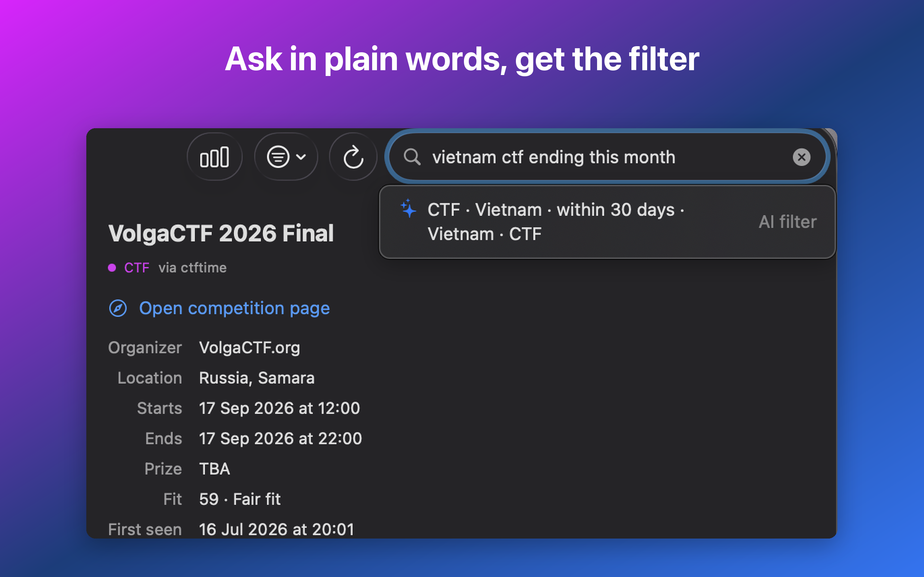This screenshot has height=577, width=924.
Task: Clear the search field text
Action: (x=801, y=157)
